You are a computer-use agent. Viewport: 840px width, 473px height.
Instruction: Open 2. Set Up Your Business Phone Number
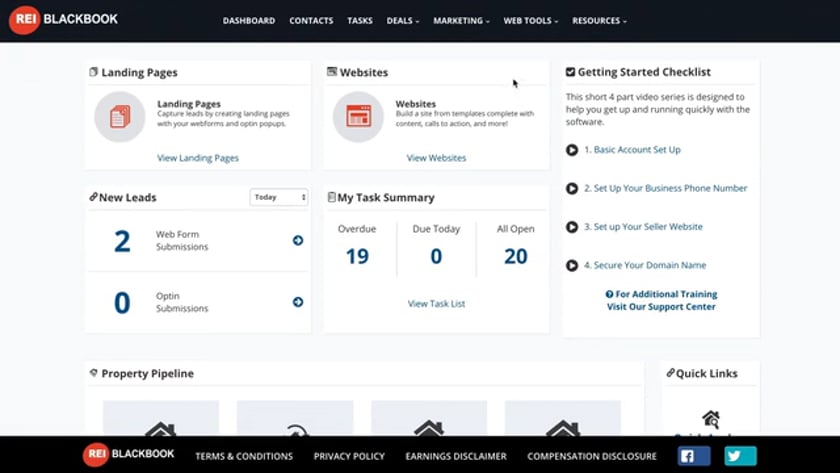pos(665,189)
